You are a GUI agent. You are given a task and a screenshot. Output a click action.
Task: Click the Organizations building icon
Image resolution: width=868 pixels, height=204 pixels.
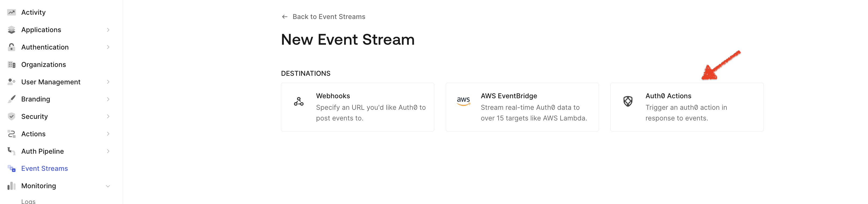12,65
